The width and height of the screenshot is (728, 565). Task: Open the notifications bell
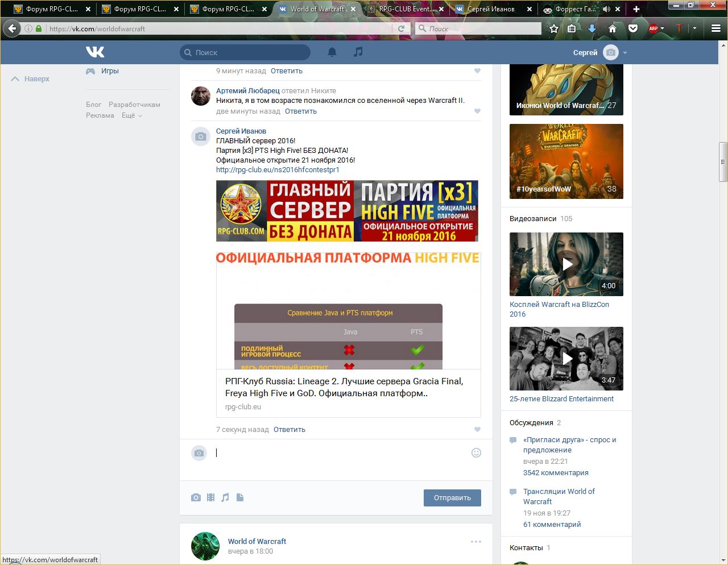[332, 52]
